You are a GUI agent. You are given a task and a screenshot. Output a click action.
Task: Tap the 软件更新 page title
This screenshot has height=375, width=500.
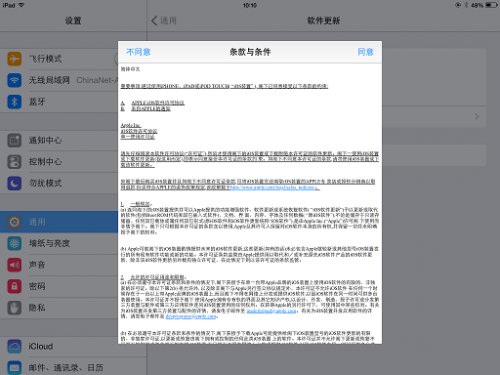point(323,21)
